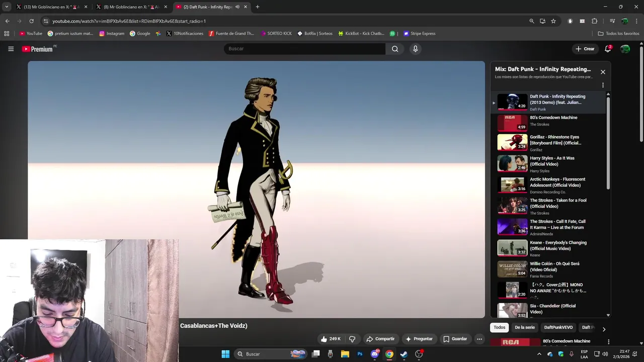
Task: Open the account avatar menu
Action: click(x=625, y=49)
